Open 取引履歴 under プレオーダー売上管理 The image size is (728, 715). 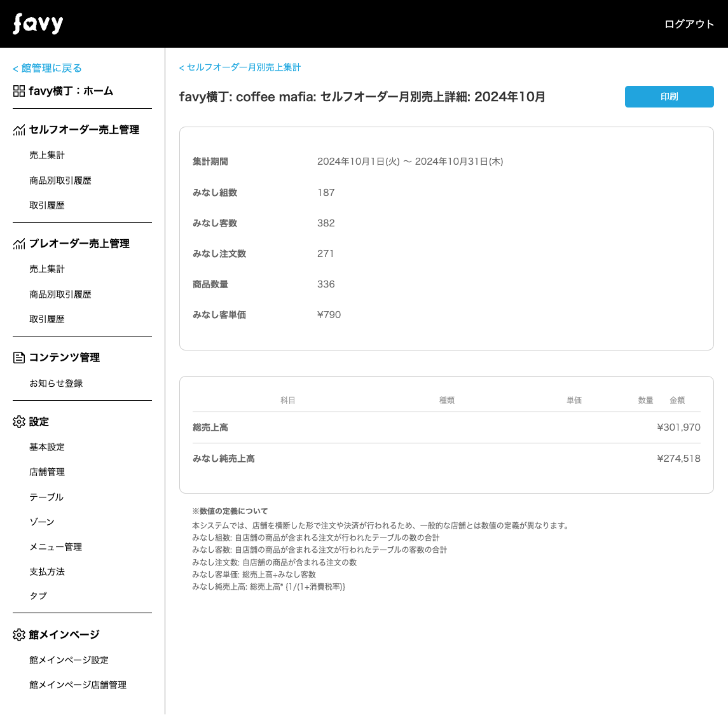tap(47, 319)
